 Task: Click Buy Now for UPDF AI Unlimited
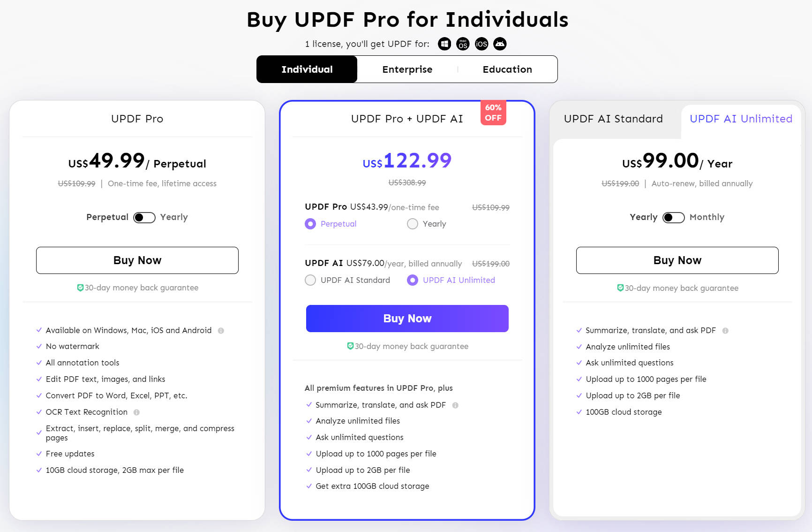coord(677,260)
